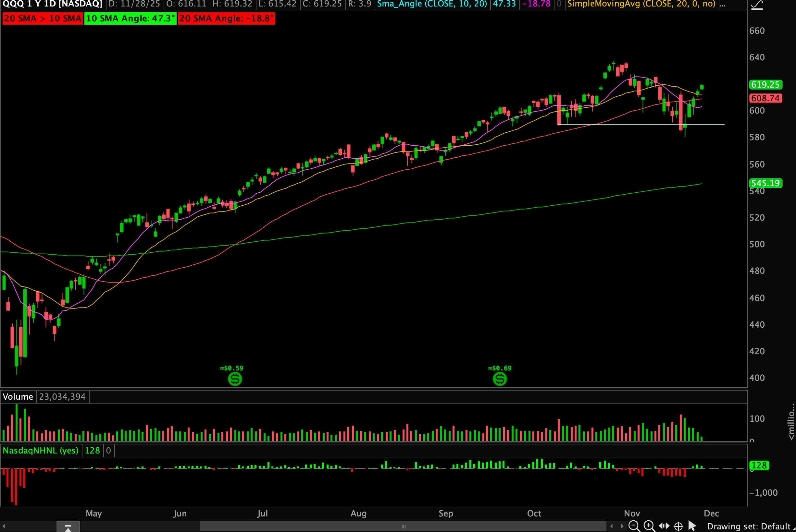Expand the millions volume axis label
The height and width of the screenshot is (532, 796).
pos(791,422)
